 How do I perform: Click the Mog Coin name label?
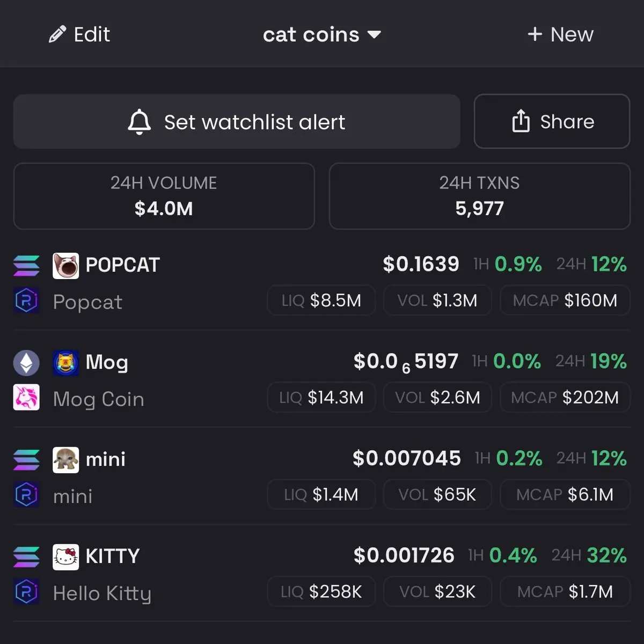99,399
